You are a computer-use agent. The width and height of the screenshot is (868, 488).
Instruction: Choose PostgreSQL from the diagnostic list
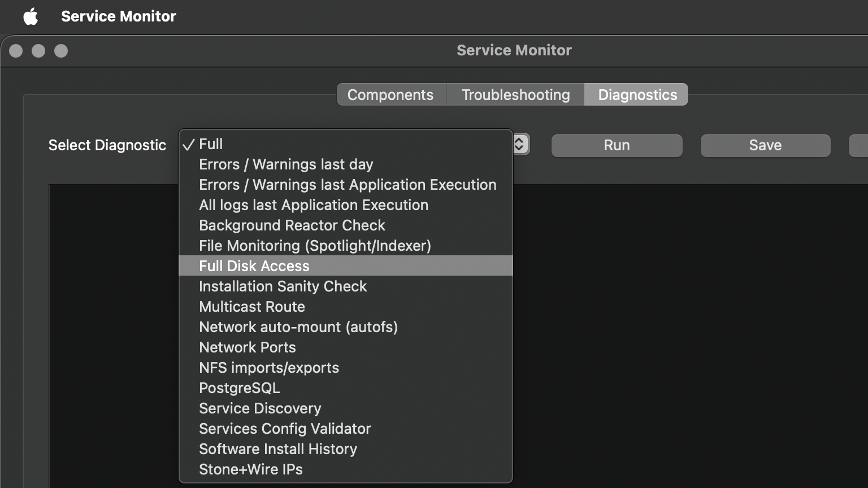coord(240,388)
